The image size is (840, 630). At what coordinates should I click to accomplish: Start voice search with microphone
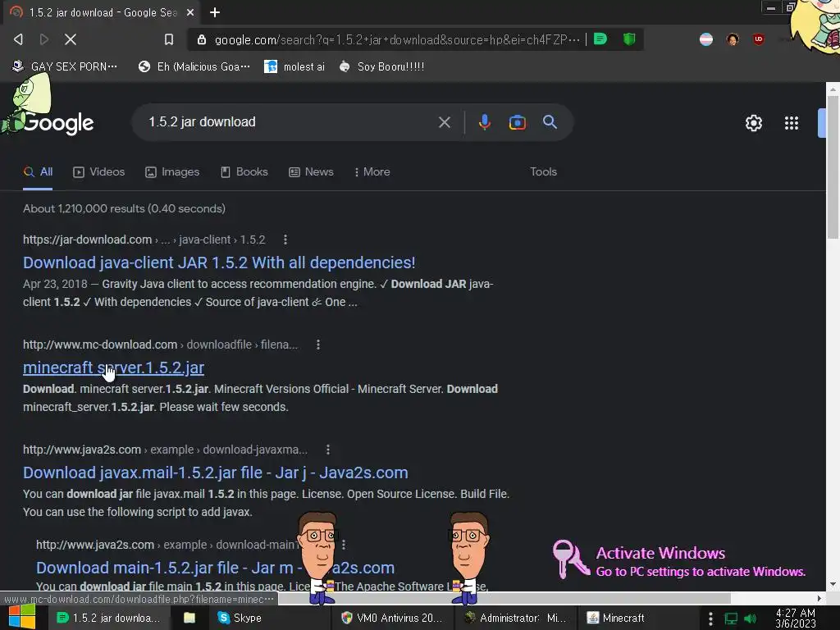click(x=484, y=122)
